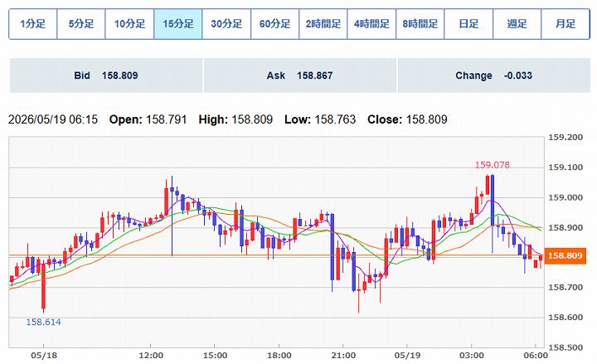Click the 159.078 high price label
This screenshot has width=597, height=364.
492,165
